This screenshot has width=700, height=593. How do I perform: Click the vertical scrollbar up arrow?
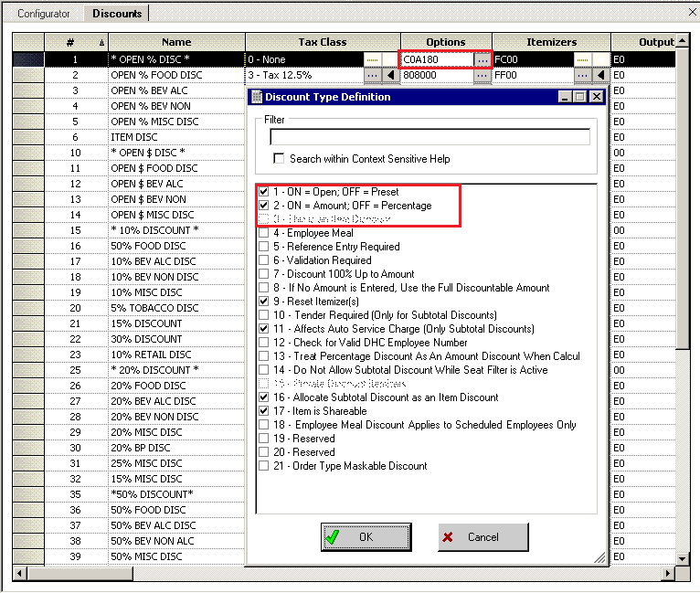coord(683,41)
